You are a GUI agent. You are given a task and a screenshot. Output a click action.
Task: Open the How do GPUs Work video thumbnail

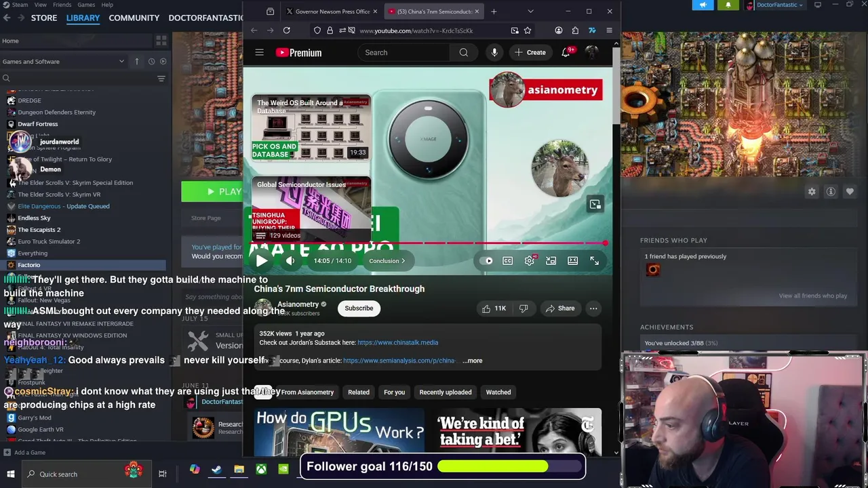point(340,432)
